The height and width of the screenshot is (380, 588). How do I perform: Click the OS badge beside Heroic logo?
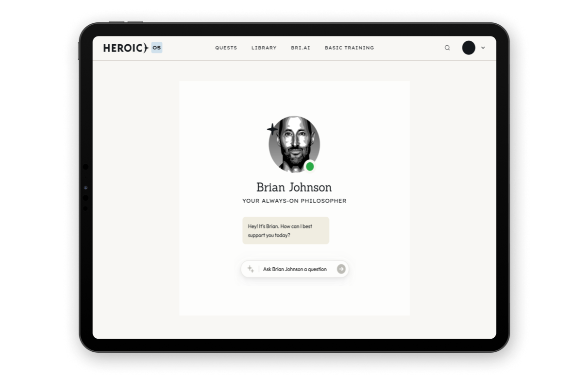[x=157, y=48]
